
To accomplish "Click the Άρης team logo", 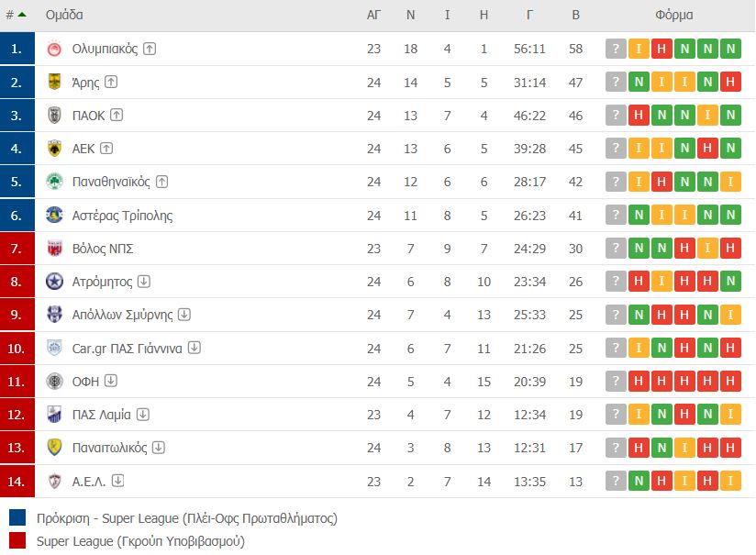I will [x=54, y=82].
